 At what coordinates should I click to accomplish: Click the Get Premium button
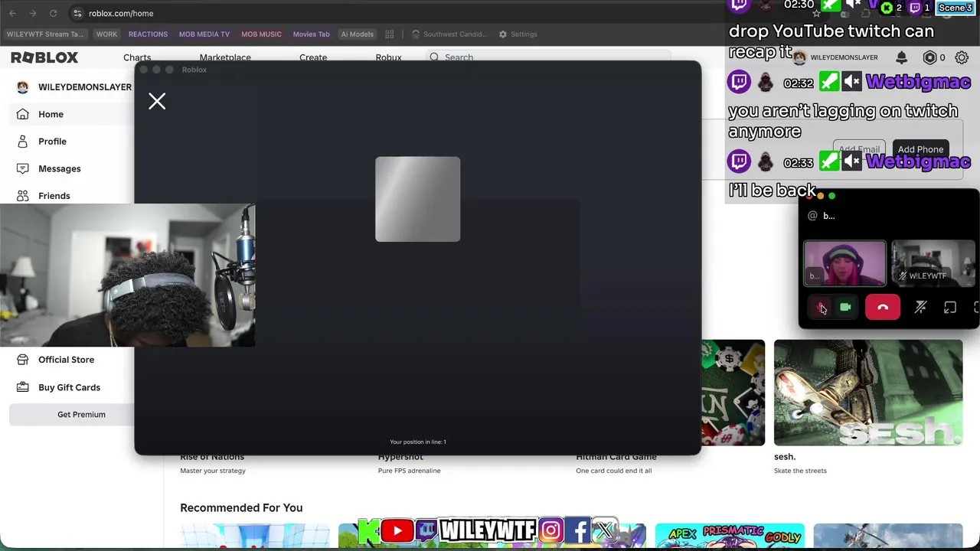click(x=81, y=414)
